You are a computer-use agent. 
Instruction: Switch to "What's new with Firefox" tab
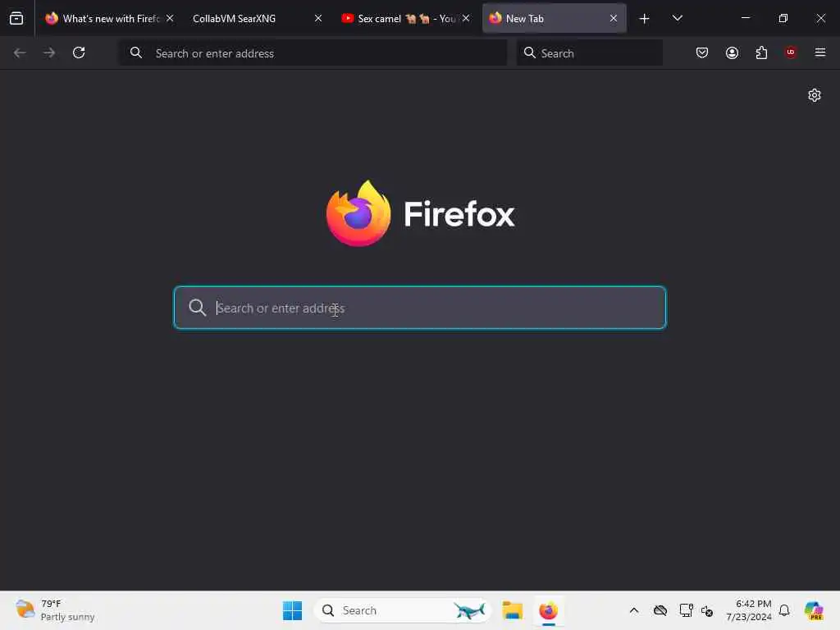(109, 19)
